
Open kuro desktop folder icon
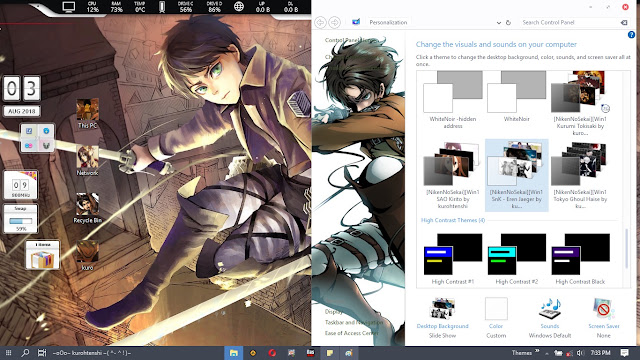87,256
